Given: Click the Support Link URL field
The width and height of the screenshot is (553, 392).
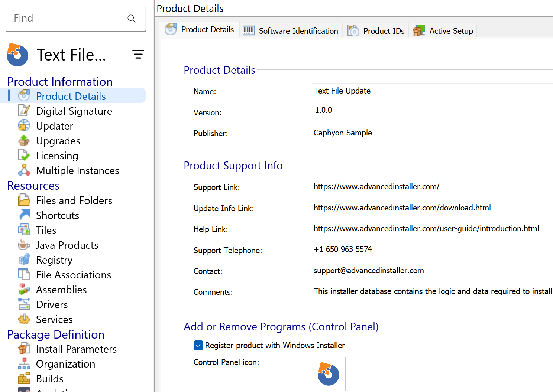Looking at the screenshot, I should click(432, 187).
